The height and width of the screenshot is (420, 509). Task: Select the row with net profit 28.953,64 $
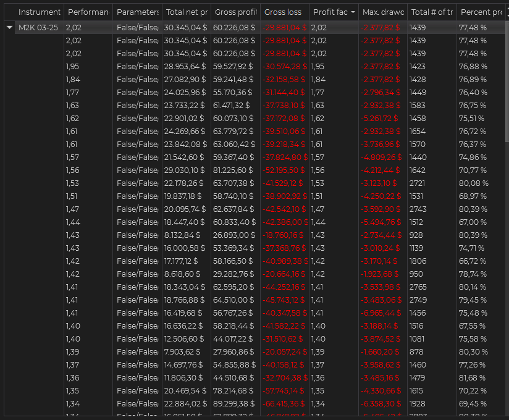[185, 67]
